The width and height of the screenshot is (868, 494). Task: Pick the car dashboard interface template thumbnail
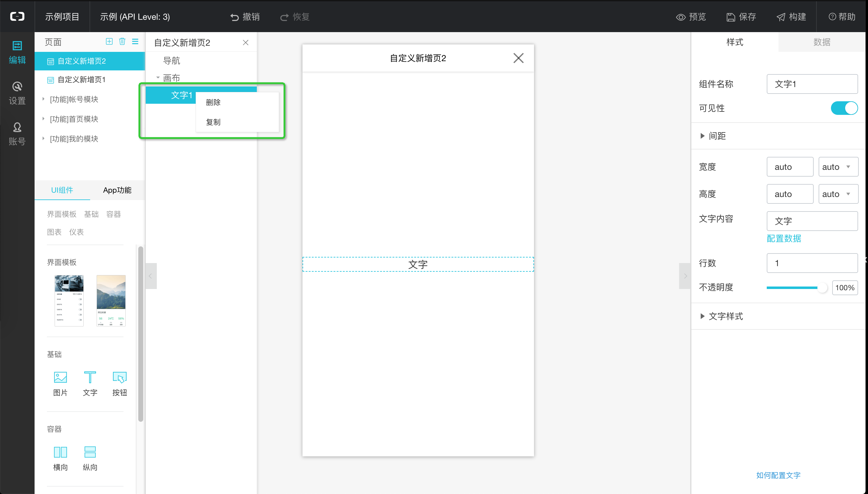pos(69,301)
